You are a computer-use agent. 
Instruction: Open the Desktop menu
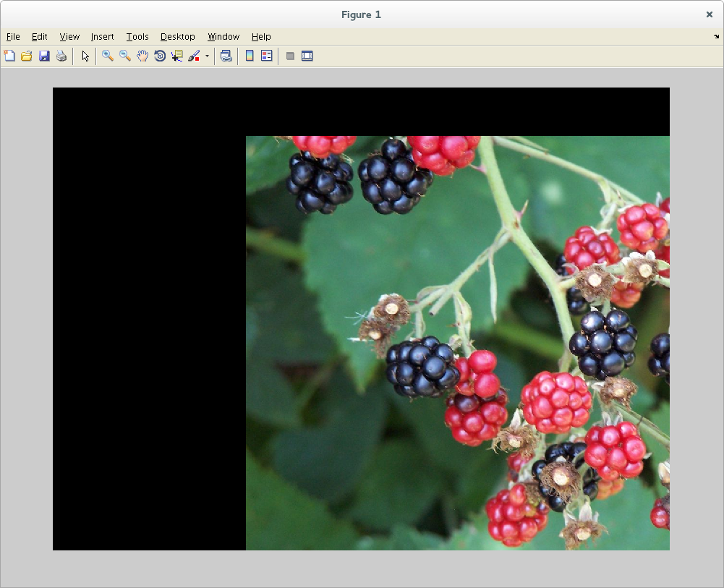click(178, 37)
